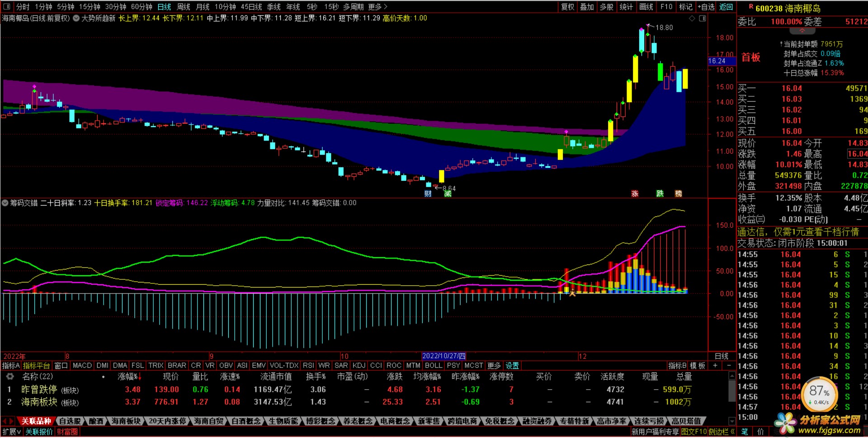This screenshot has height=438, width=868.
Task: Open 指标平台 indicator platform
Action: point(36,365)
